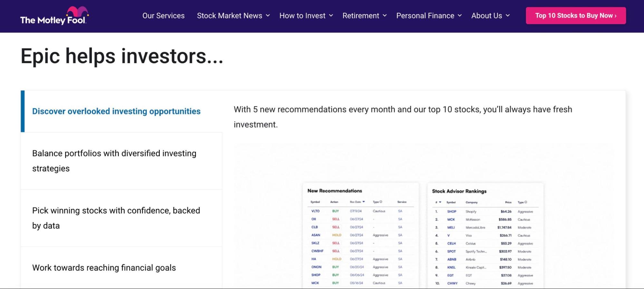
Task: Open Stock Market News menu
Action: (x=229, y=15)
